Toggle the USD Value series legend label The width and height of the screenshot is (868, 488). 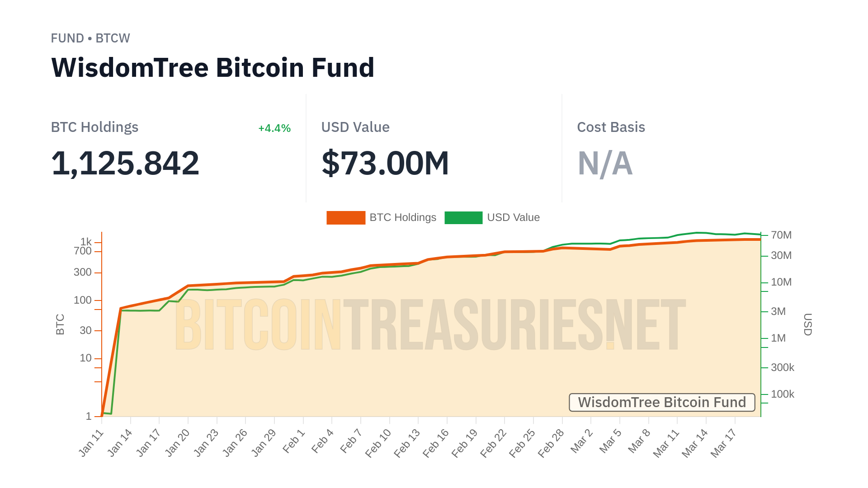513,218
